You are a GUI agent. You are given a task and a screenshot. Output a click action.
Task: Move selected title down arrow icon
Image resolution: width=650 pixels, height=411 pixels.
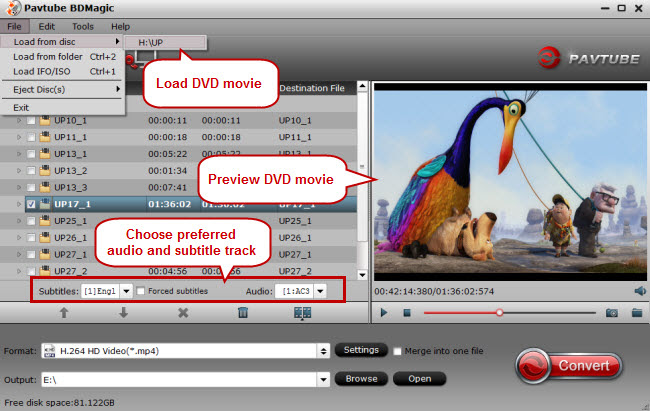coord(123,313)
